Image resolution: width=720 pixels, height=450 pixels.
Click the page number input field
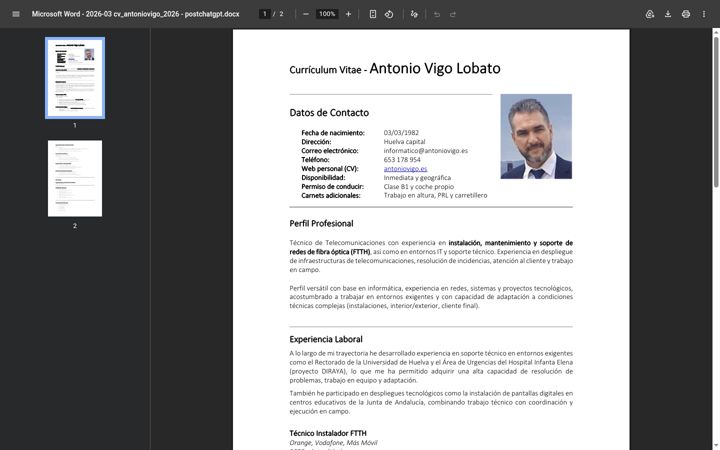point(264,14)
